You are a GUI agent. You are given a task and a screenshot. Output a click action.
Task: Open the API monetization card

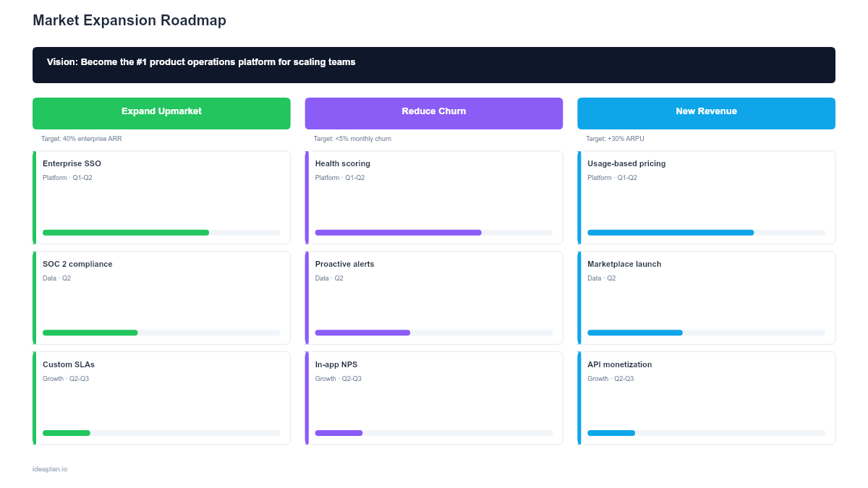(705, 398)
